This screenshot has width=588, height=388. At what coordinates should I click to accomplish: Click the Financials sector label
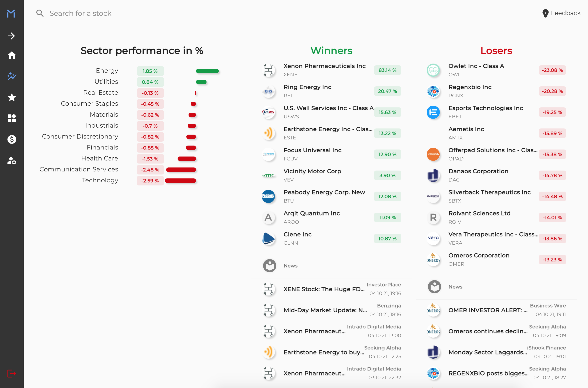[102, 148]
